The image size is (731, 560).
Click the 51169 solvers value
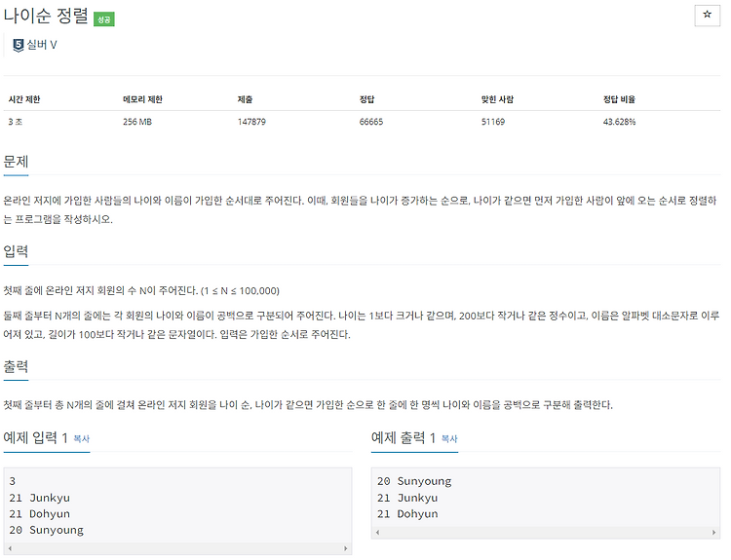pos(493,122)
